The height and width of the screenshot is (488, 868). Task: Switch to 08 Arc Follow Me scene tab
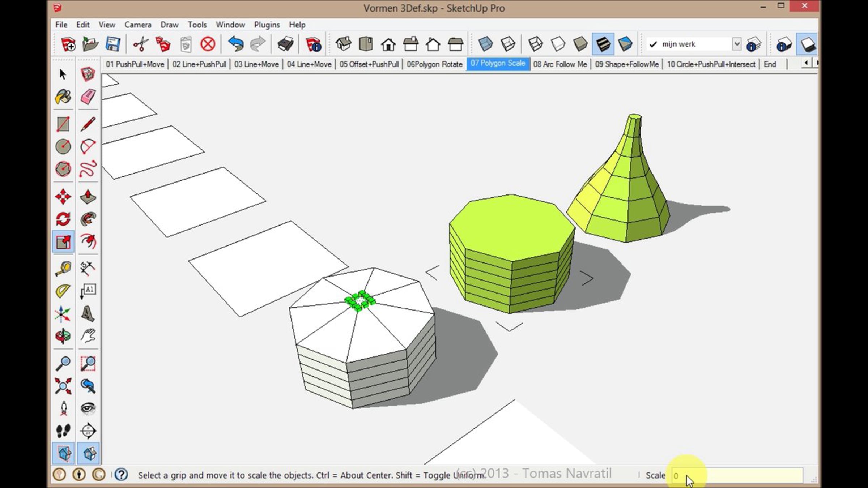[x=559, y=64]
